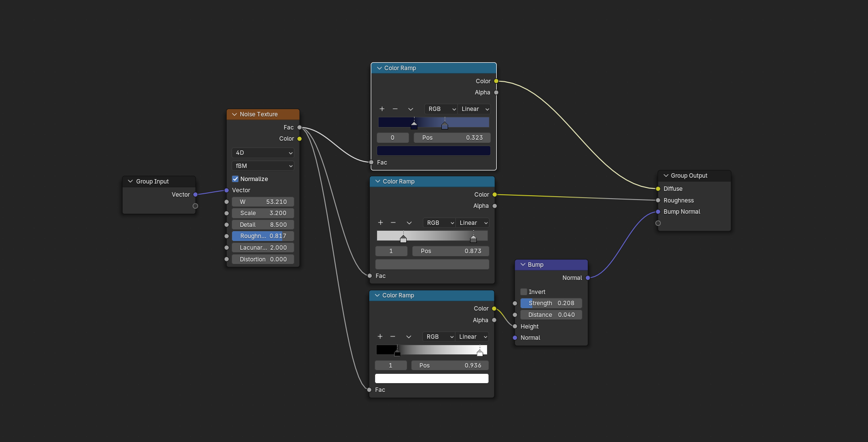Screen dimensions: 868x442
Task: Open the middle ramp's extra options menu
Action: point(409,222)
